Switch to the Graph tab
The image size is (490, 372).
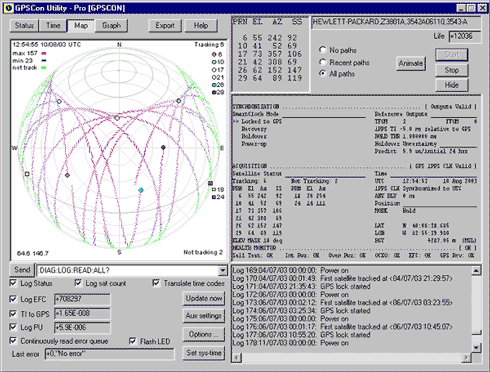click(x=111, y=26)
